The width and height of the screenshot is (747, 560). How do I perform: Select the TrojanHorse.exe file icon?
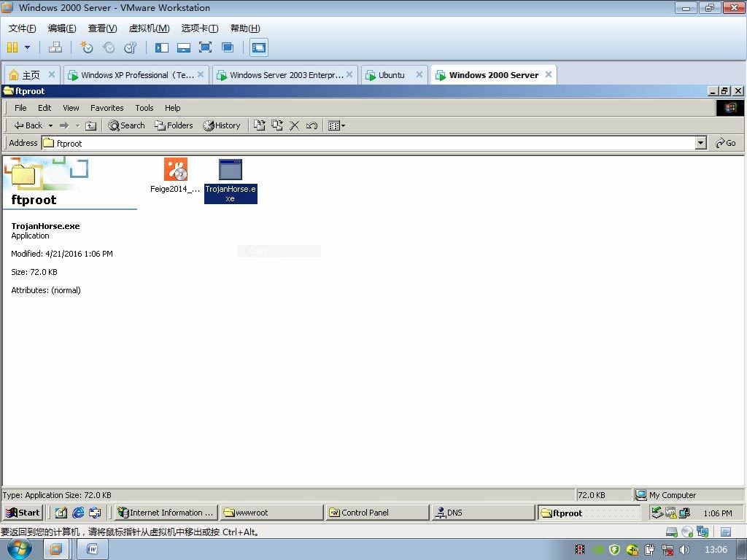click(231, 181)
